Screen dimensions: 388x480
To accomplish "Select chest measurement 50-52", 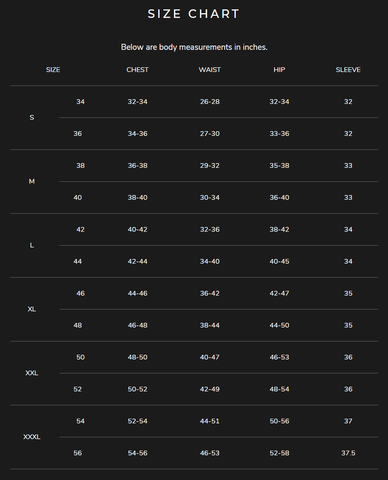I will pyautogui.click(x=137, y=389).
